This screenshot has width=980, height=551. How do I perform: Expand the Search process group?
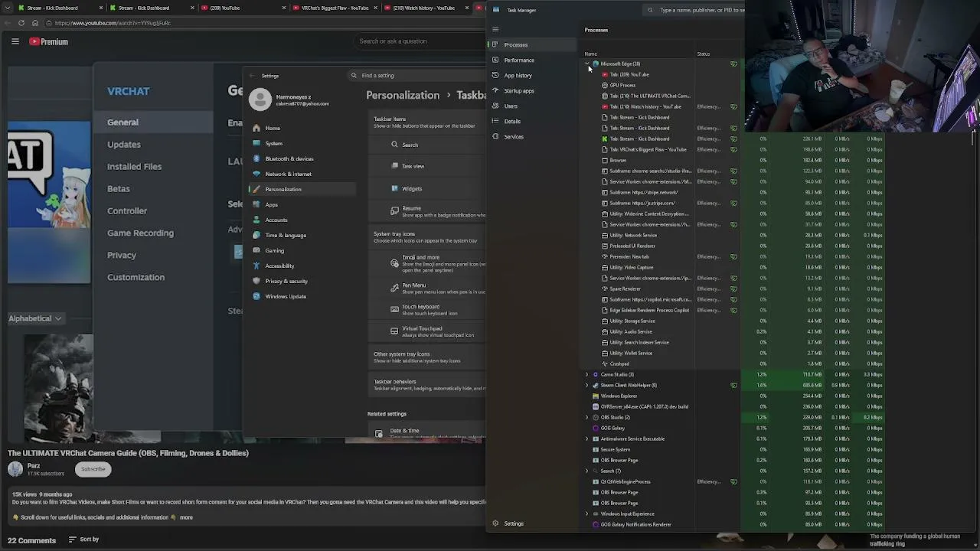[x=587, y=471]
